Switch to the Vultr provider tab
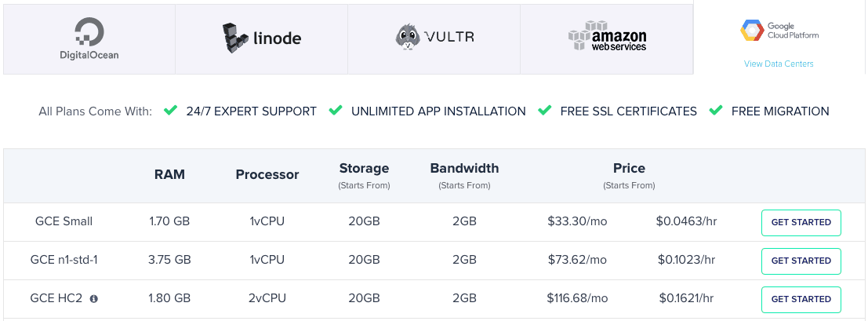 (x=434, y=38)
